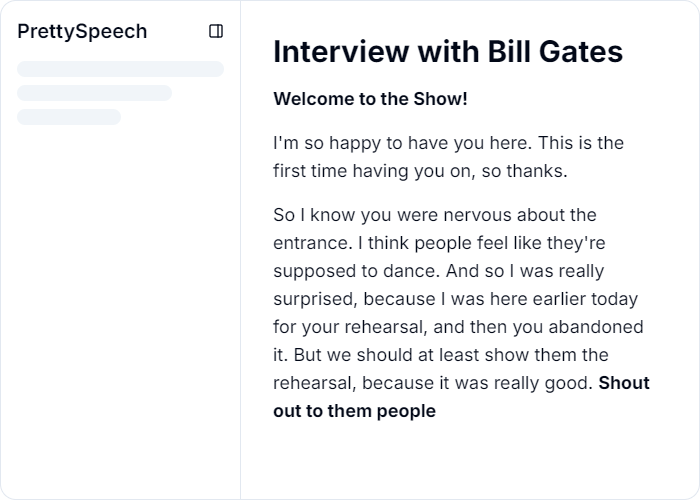
Task: Click bold text 'Shout' at line end
Action: [x=624, y=383]
